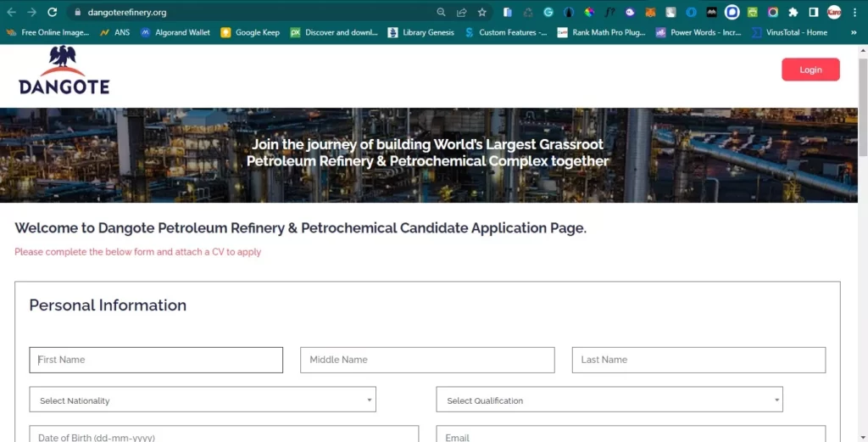Open the white circled chat-bubble extension
Image resolution: width=868 pixels, height=442 pixels.
732,12
